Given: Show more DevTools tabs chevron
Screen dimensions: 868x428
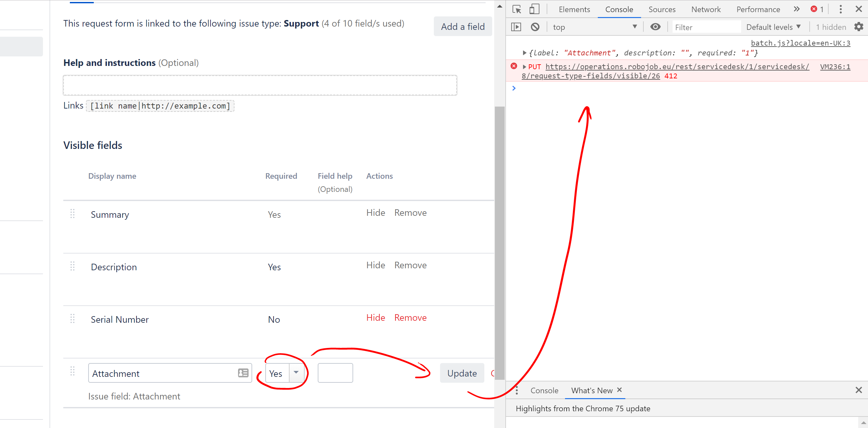Looking at the screenshot, I should click(x=797, y=9).
